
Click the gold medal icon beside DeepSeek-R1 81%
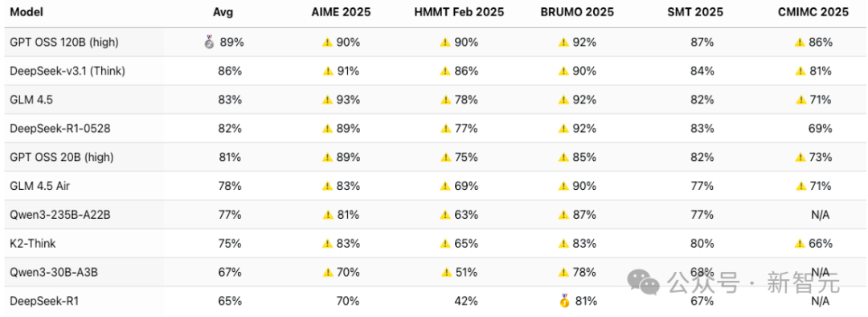pyautogui.click(x=564, y=301)
